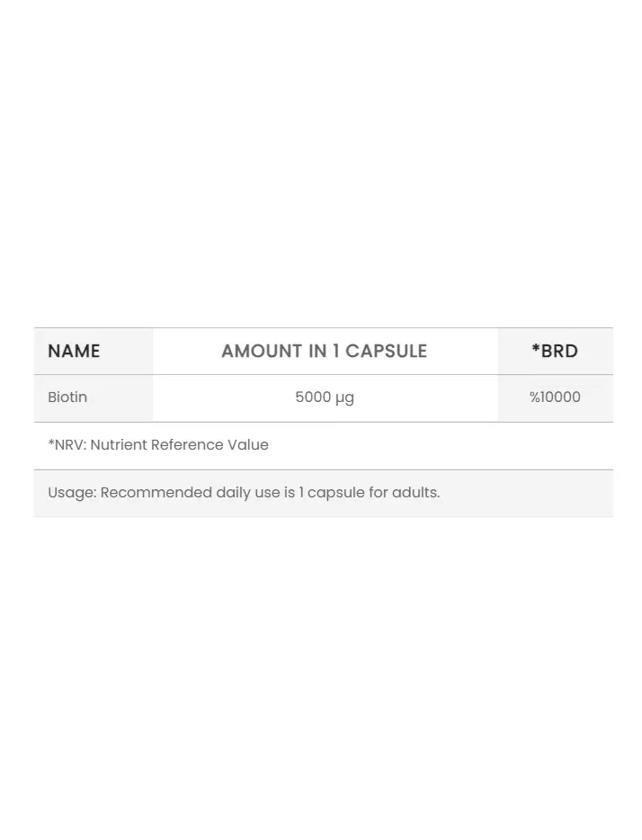This screenshot has height=840, width=642.
Task: Click the *BRD column header
Action: click(x=555, y=351)
